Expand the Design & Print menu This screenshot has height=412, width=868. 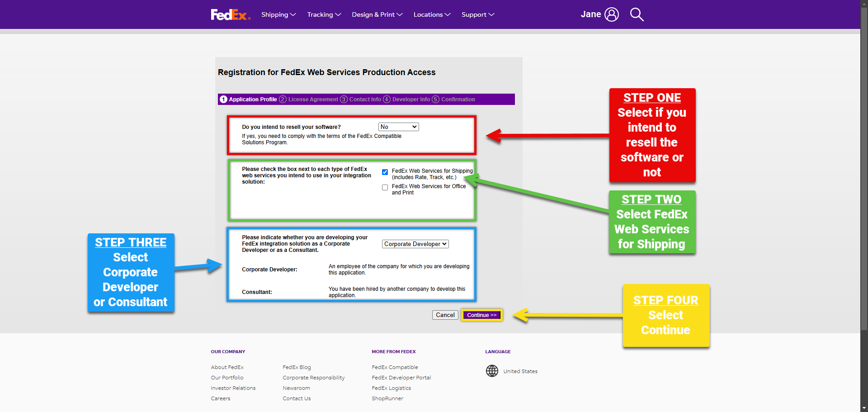coord(377,14)
